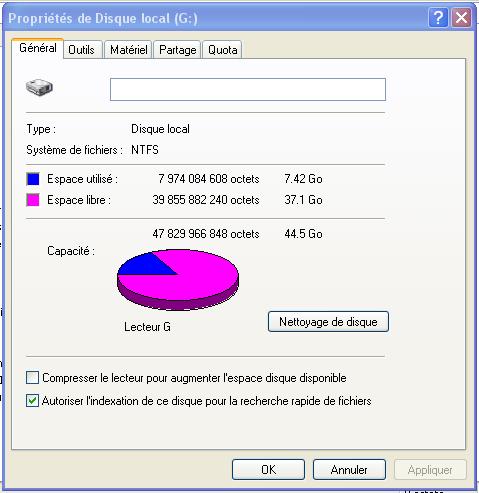Click the Appliquer button
The height and width of the screenshot is (493, 479).
point(430,470)
